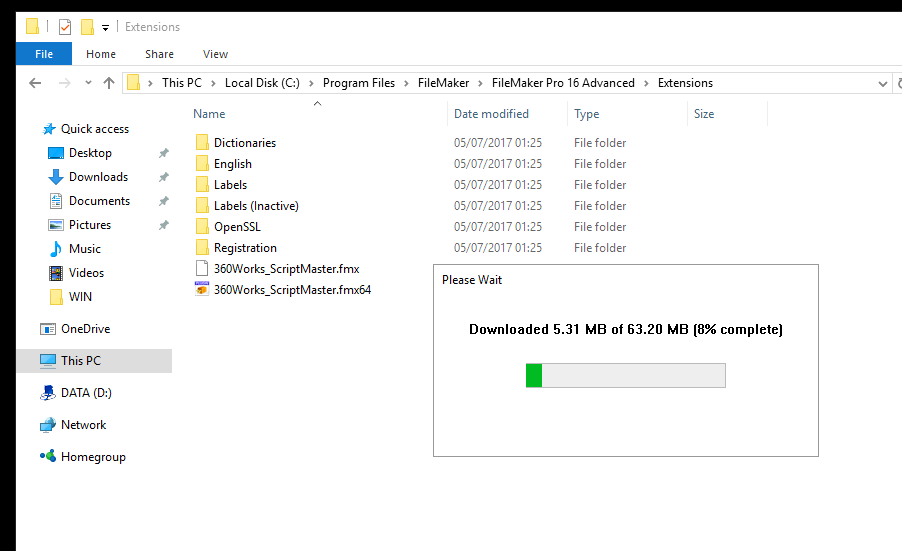Viewport: 902px width, 551px height.
Task: Open WIN folder in navigation pane
Action: pos(80,297)
